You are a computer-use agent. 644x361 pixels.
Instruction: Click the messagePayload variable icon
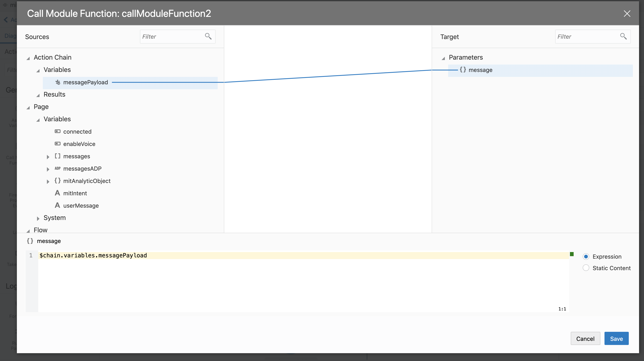point(58,82)
